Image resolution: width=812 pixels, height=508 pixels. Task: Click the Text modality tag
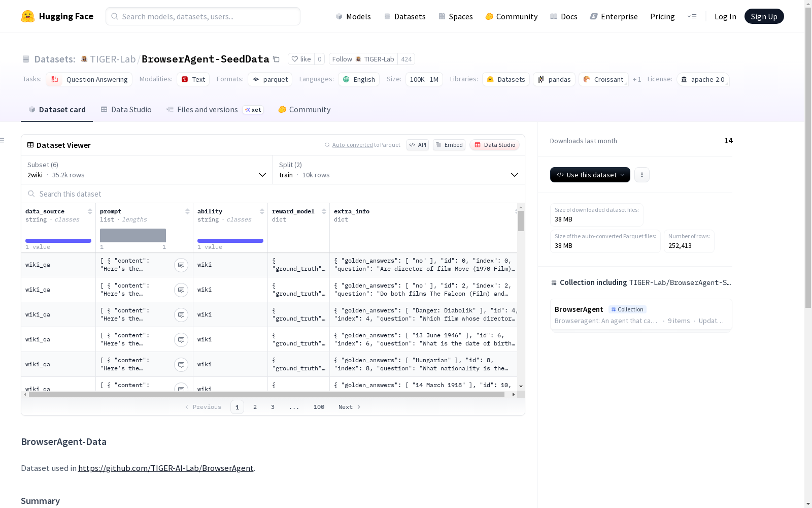[193, 79]
